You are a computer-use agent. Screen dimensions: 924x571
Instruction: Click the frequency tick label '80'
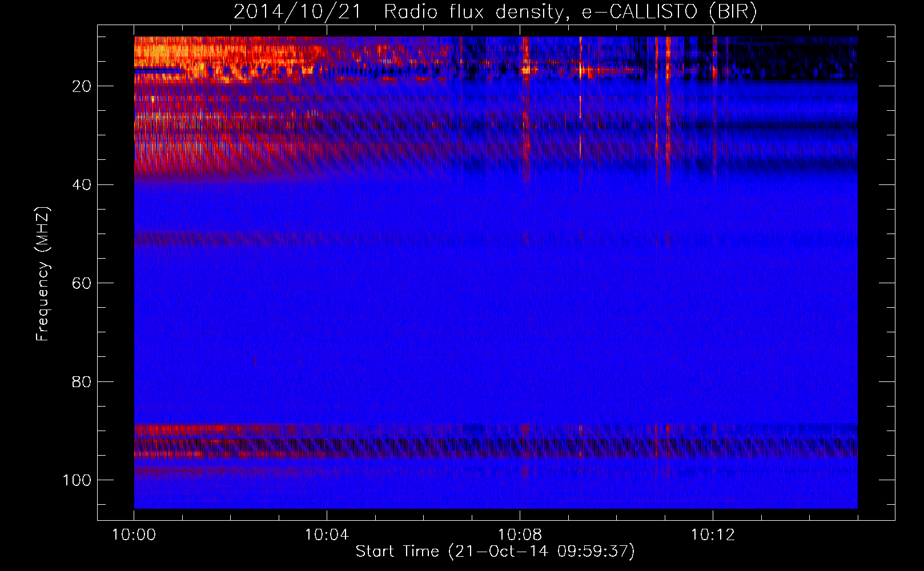pos(82,381)
